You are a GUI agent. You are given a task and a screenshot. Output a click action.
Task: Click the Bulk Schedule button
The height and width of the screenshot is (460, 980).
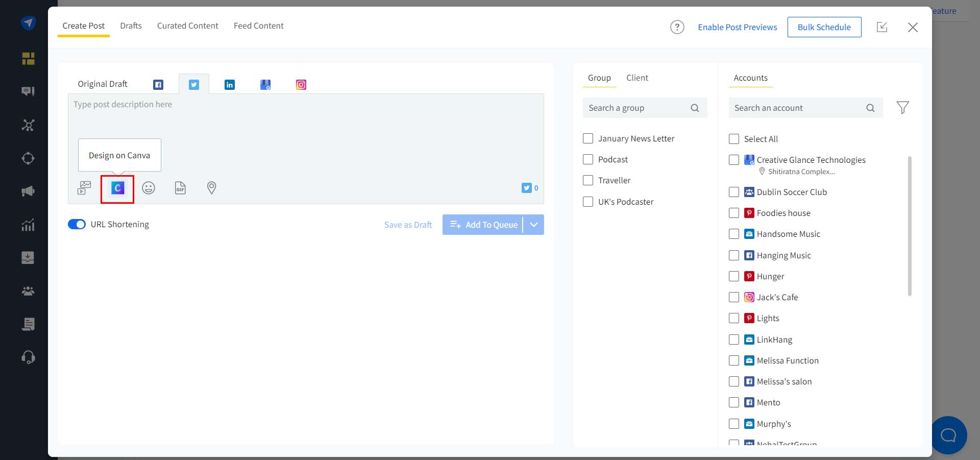[824, 27]
